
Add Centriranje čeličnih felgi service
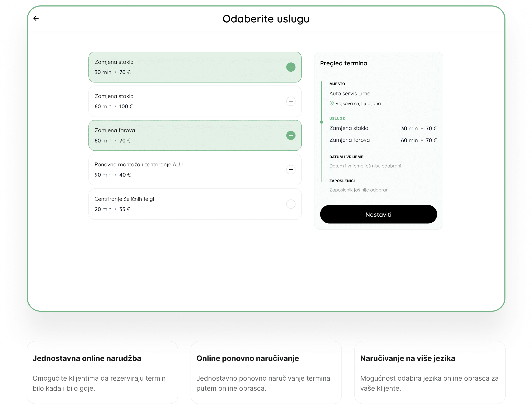[291, 204]
